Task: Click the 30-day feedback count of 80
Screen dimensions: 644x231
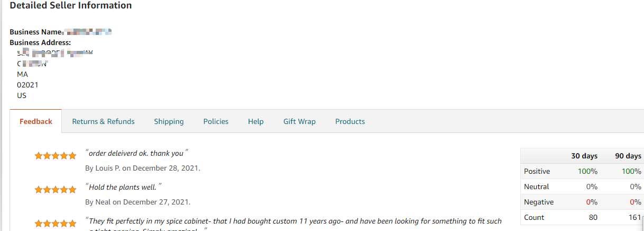Action: 593,217
